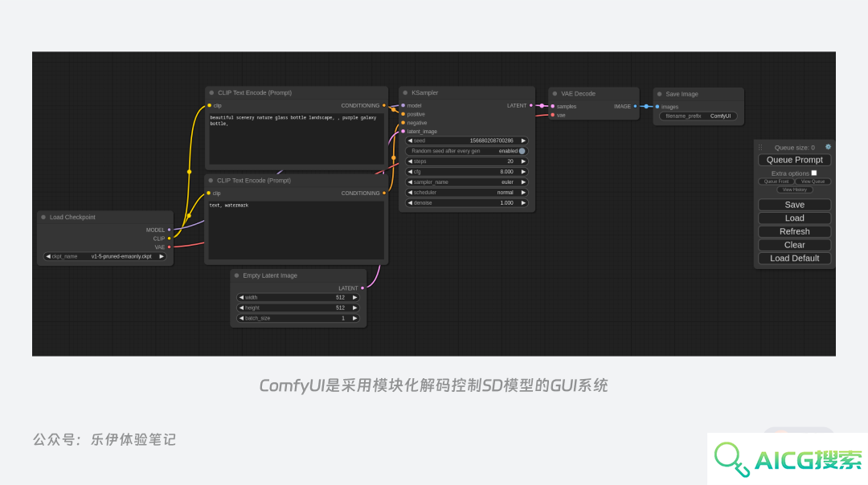The width and height of the screenshot is (868, 485).
Task: Click the KSampler node title
Action: pyautogui.click(x=424, y=93)
